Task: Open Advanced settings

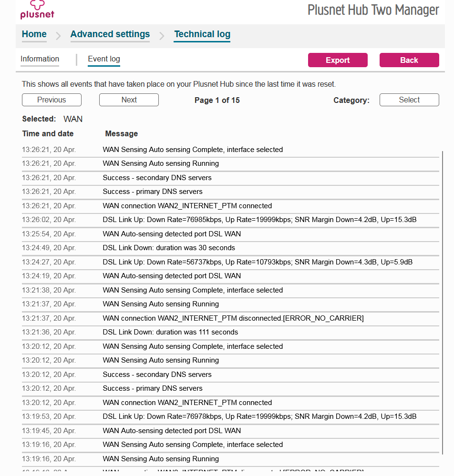Action: click(x=110, y=34)
